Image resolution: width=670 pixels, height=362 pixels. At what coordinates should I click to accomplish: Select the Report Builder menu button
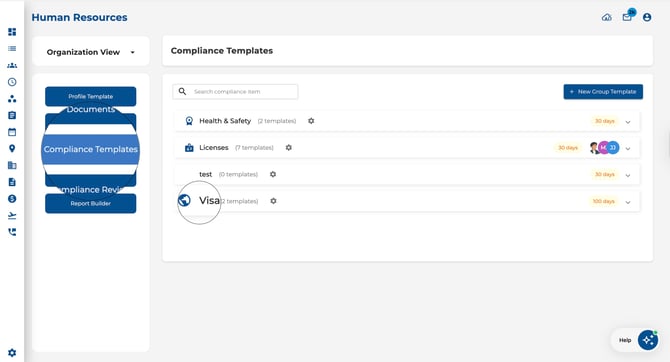pos(91,203)
